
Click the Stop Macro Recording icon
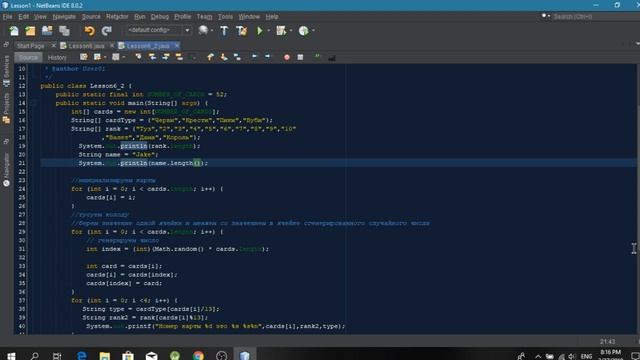pyautogui.click(x=300, y=58)
